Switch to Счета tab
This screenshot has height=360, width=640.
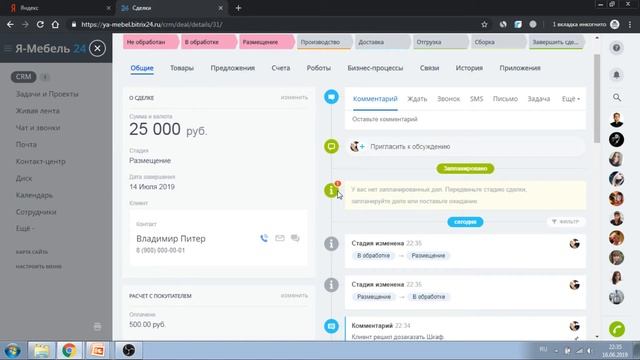click(281, 68)
